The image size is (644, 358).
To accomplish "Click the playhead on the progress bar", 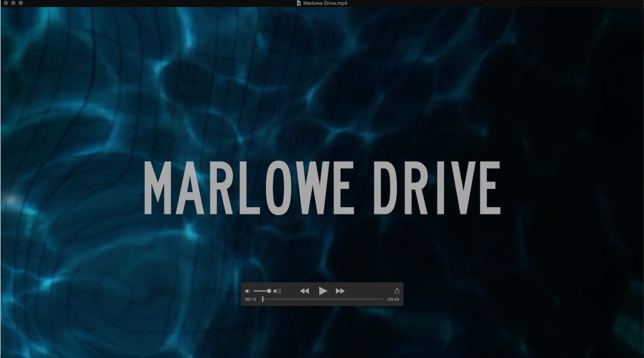I will 263,299.
